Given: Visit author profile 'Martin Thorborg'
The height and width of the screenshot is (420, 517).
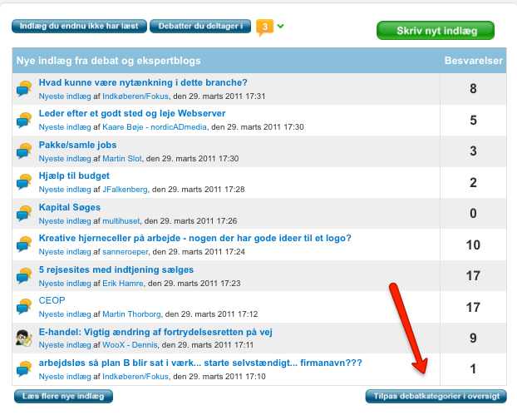Looking at the screenshot, I should (x=130, y=314).
